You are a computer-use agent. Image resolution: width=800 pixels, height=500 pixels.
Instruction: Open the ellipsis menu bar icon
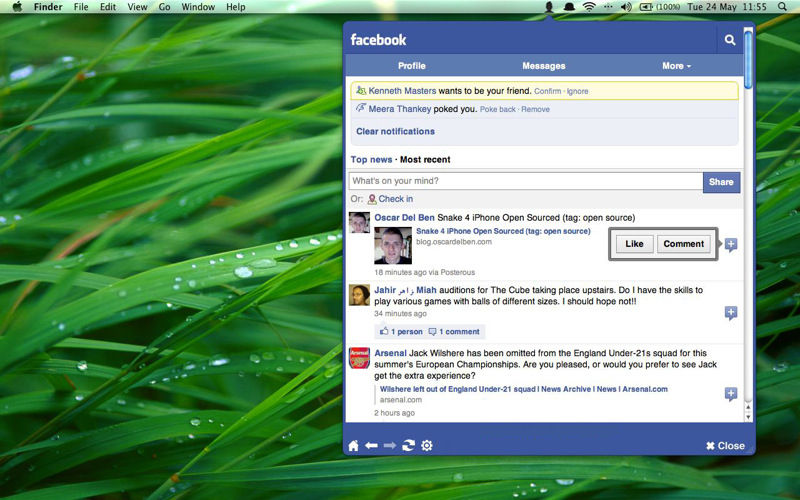[x=608, y=7]
